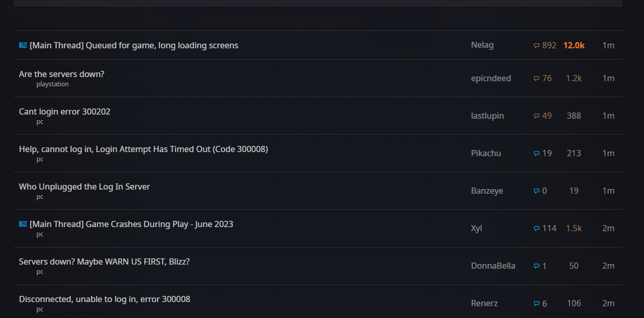Click the reply bubble icon in Xyl's row
The width and height of the screenshot is (644, 318).
tap(537, 229)
